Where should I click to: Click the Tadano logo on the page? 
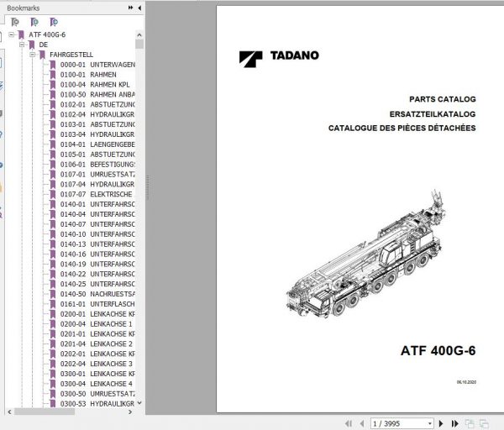point(279,59)
